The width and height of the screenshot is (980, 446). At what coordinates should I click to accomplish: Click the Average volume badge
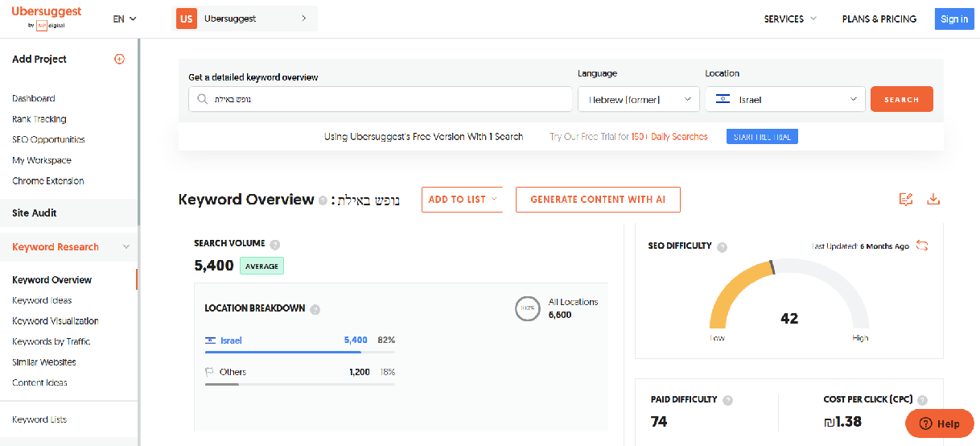(261, 266)
